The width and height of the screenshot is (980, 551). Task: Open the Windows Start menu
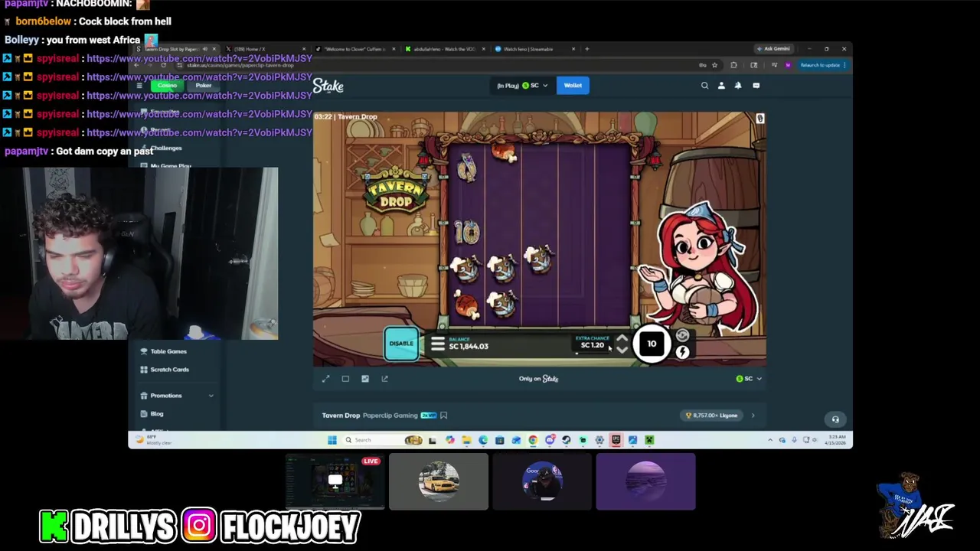point(332,440)
